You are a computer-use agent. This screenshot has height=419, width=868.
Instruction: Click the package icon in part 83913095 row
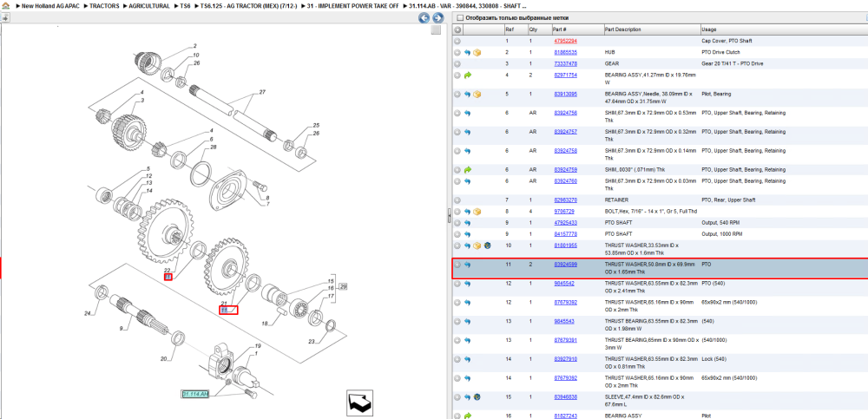click(x=477, y=95)
